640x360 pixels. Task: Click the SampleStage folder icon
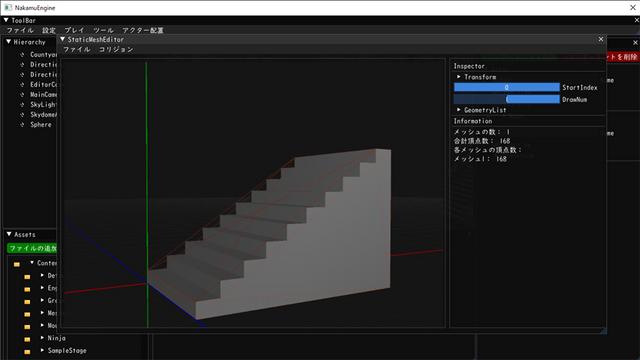(x=27, y=351)
